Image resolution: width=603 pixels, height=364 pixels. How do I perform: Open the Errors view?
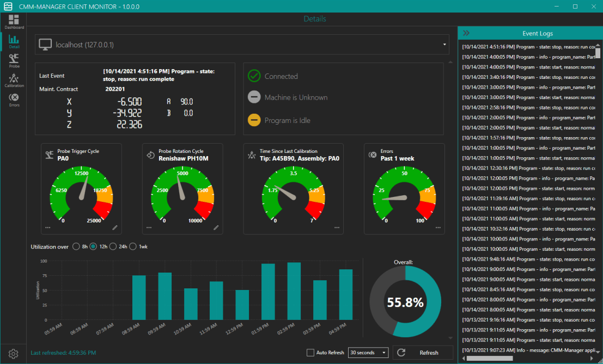tap(14, 98)
